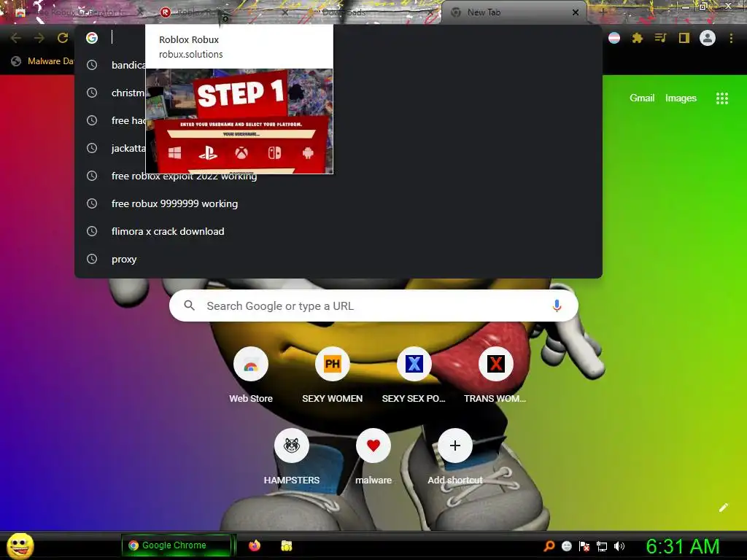Add a new shortcut tile
This screenshot has width=747, height=560.
click(x=455, y=456)
